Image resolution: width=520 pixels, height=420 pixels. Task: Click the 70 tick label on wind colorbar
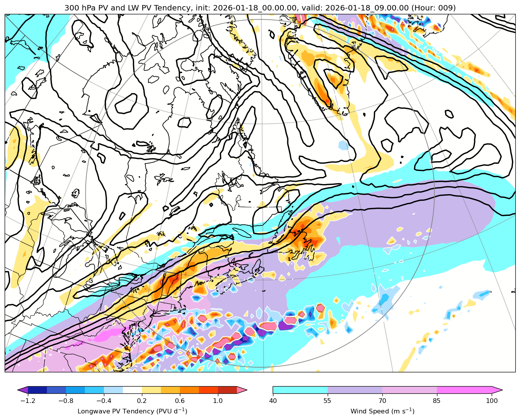tap(382, 401)
